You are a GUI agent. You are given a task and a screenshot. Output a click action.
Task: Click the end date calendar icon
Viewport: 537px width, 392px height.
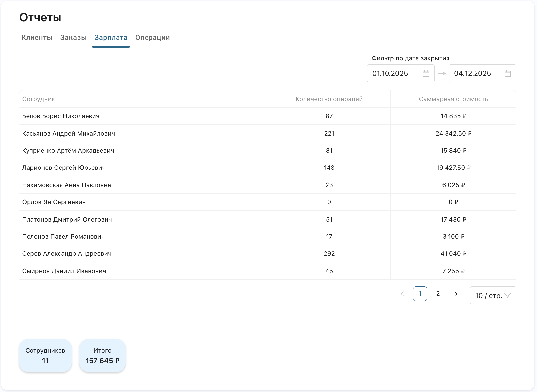pos(508,73)
